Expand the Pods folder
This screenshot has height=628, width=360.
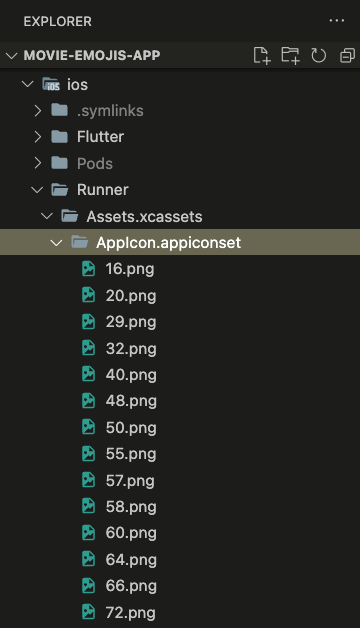(38, 163)
